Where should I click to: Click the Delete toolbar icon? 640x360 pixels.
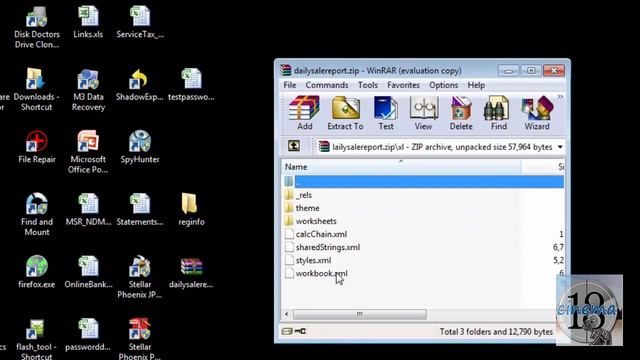tap(461, 113)
